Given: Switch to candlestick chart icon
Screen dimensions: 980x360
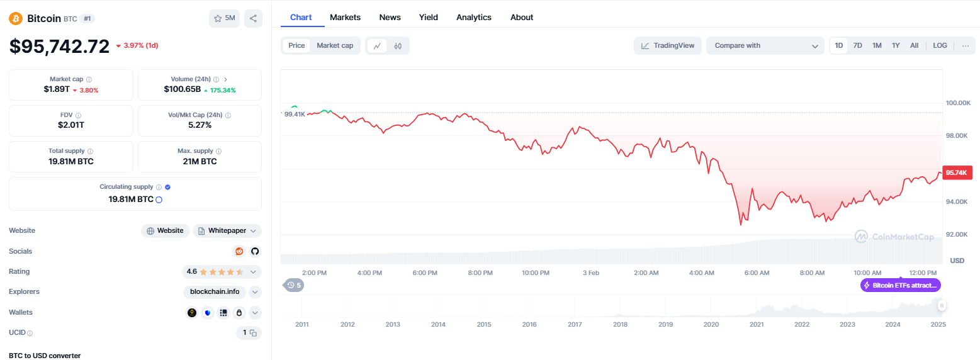Looking at the screenshot, I should 398,46.
